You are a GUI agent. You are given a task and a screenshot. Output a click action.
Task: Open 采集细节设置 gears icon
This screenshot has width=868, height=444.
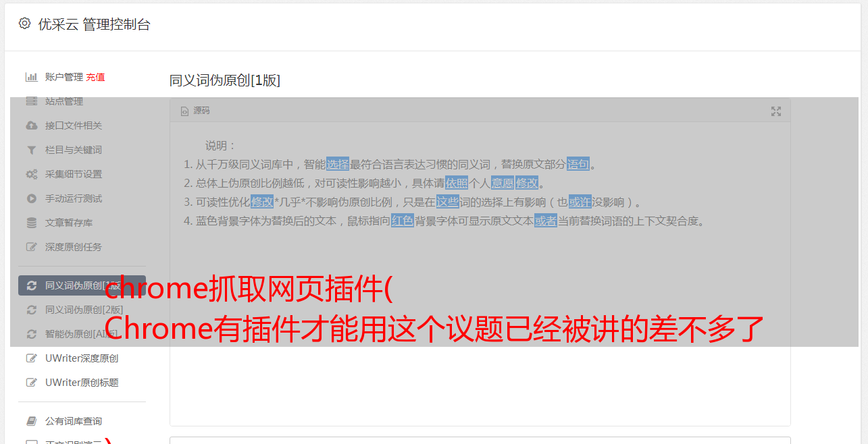[31, 174]
